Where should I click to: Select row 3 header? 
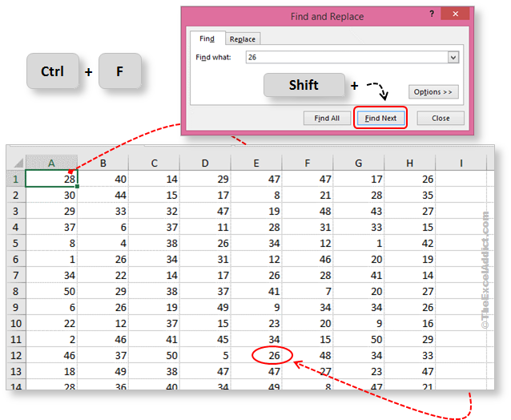pyautogui.click(x=16, y=211)
